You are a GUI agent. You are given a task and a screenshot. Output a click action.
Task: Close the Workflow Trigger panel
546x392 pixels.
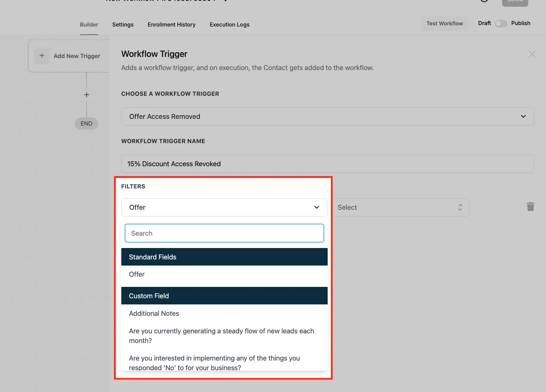532,54
